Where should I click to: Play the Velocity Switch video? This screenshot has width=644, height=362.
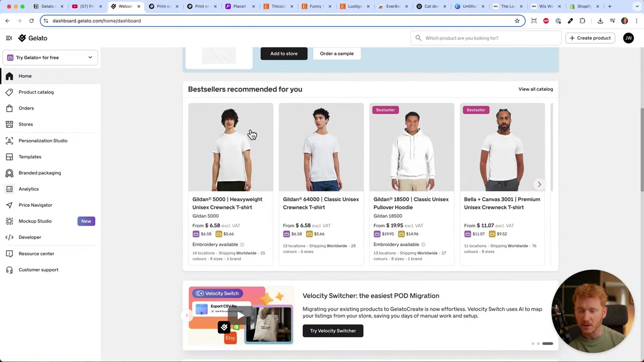(240, 316)
